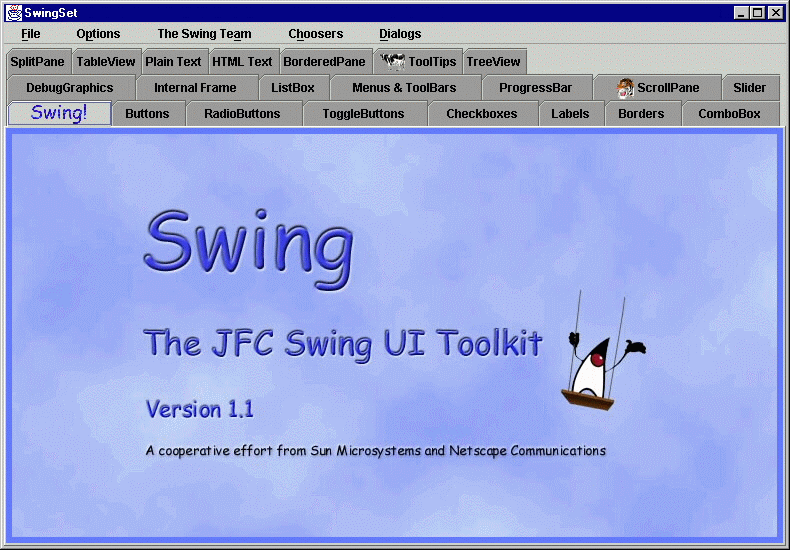
Task: Select the Slider tab
Action: (x=750, y=88)
